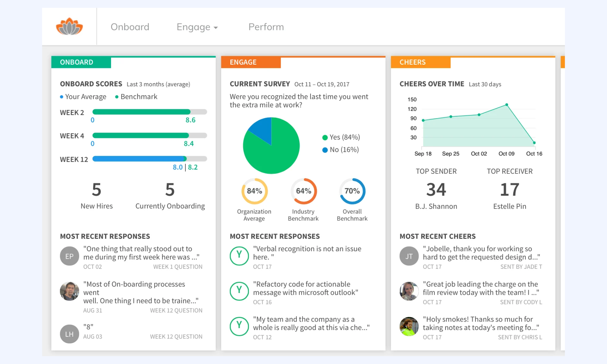Screen dimensions: 607x364
Task: Open the "8" response from LH
Action: tap(88, 327)
